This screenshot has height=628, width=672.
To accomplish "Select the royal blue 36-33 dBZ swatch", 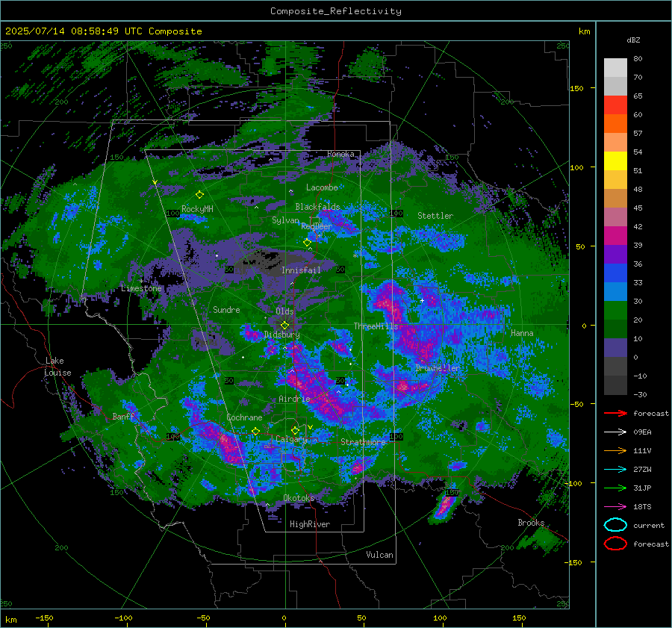I will (615, 273).
